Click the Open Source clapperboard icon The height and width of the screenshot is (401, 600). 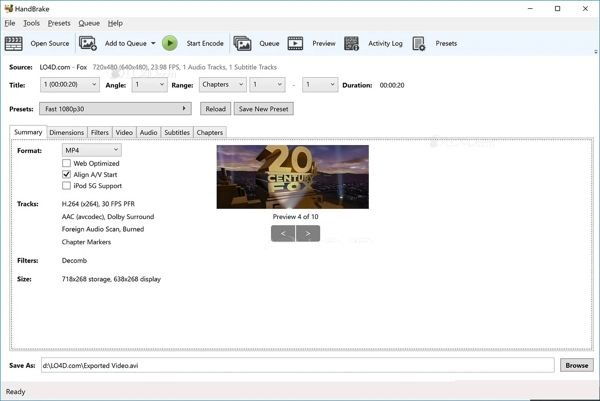coord(14,44)
